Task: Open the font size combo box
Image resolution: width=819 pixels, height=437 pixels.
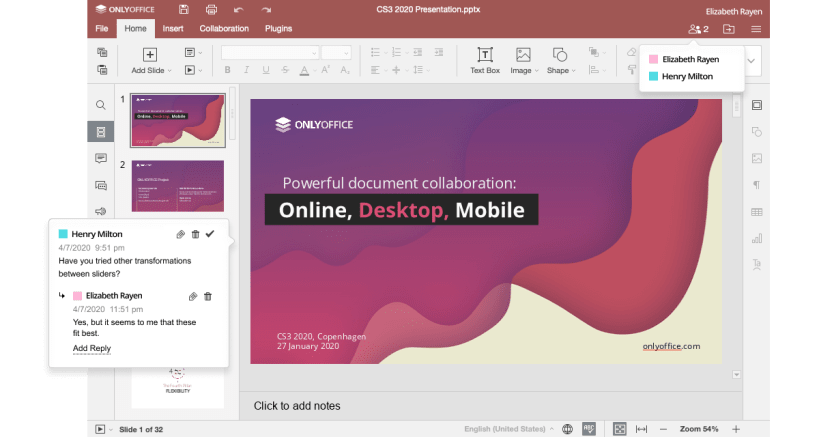Action: [x=336, y=53]
